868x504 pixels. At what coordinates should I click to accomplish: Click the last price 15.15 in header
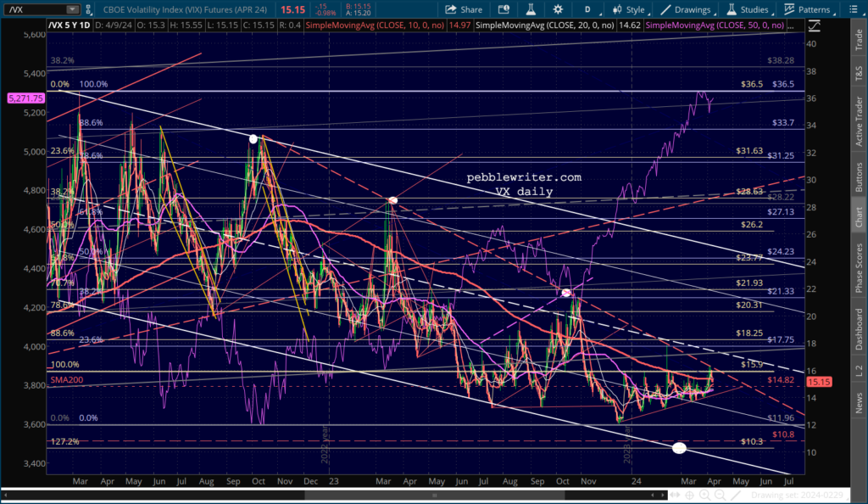pos(292,9)
